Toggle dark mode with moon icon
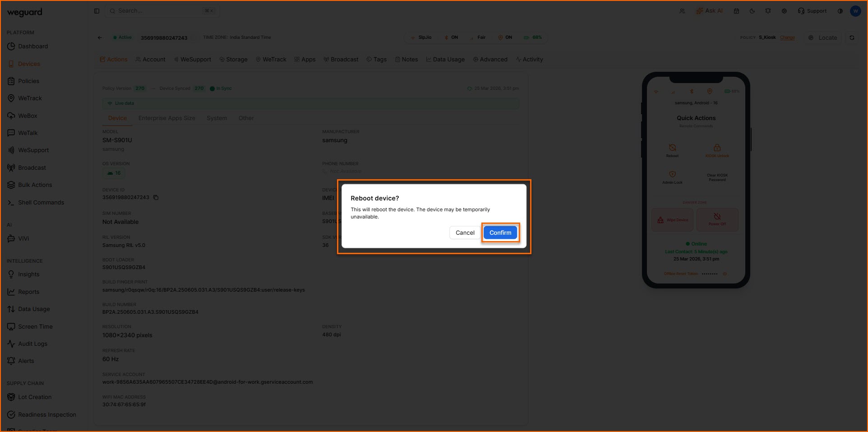Image resolution: width=868 pixels, height=432 pixels. [752, 11]
